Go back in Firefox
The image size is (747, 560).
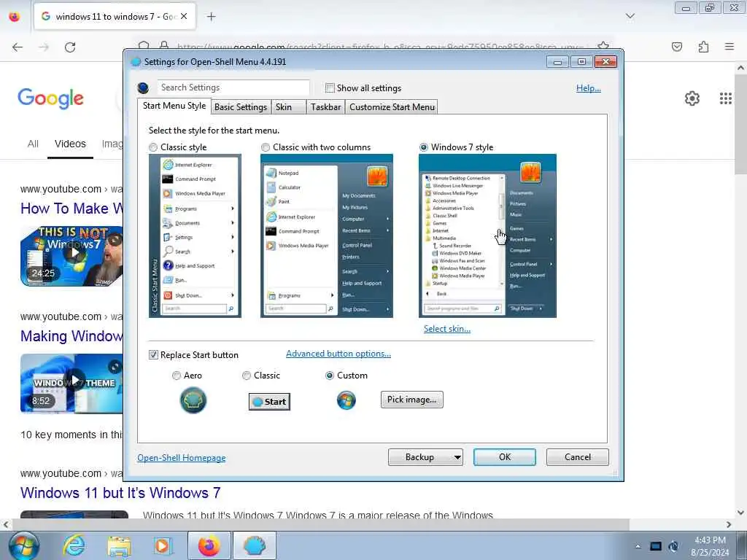[x=18, y=47]
